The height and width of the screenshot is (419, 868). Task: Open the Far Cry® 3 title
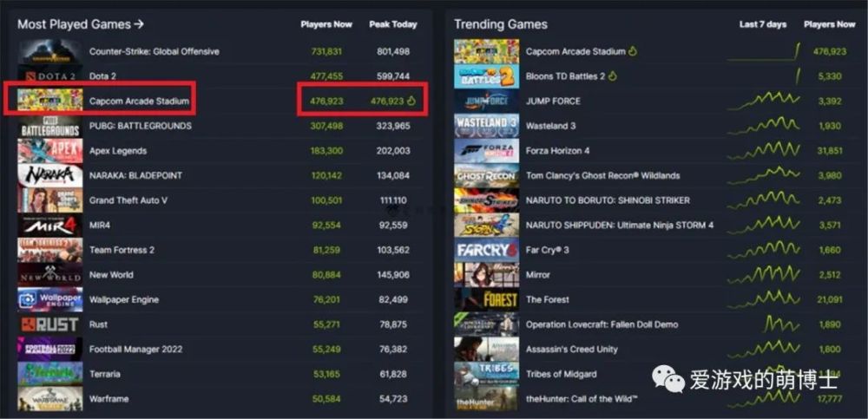click(x=547, y=250)
